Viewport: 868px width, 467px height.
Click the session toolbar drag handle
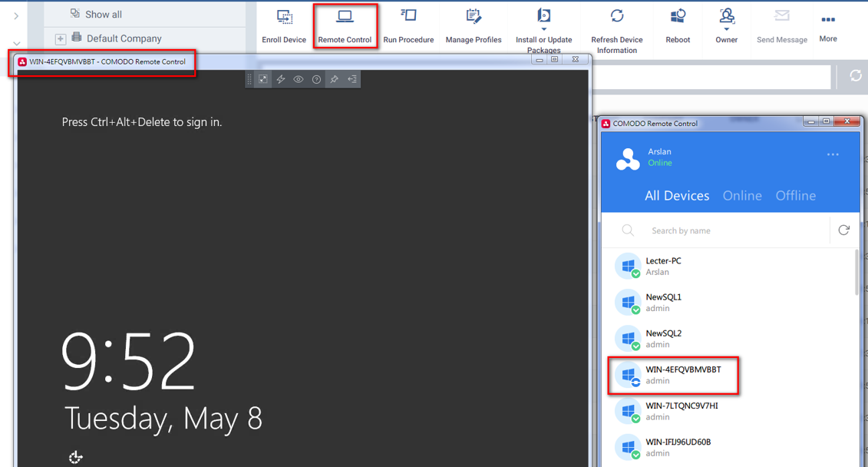coord(249,79)
